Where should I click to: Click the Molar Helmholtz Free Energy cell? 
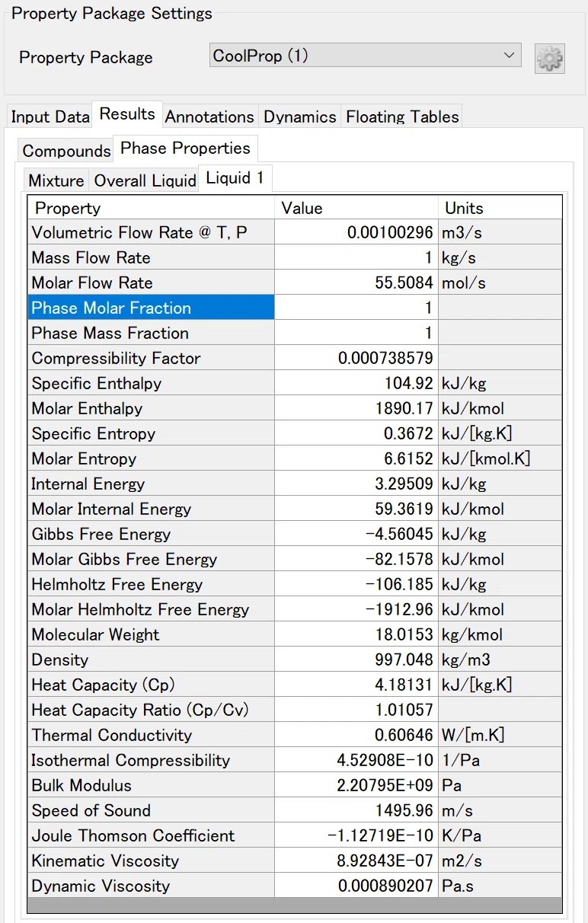[151, 609]
